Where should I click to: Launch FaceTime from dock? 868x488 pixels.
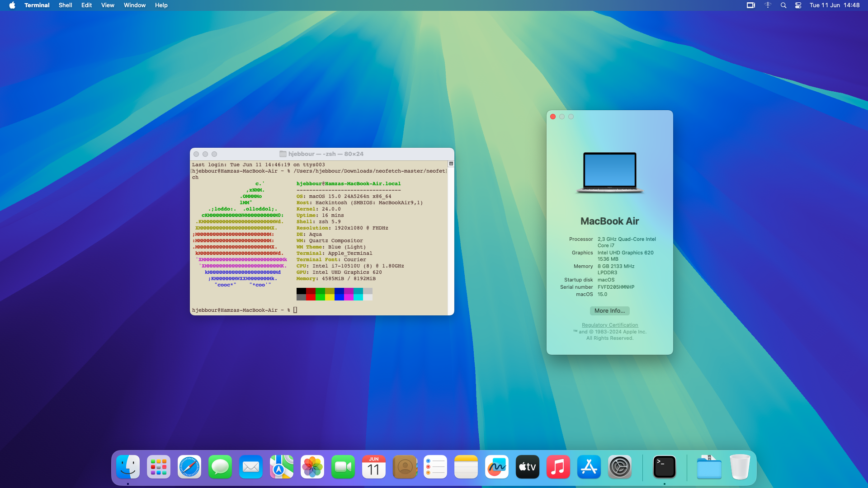[343, 467]
